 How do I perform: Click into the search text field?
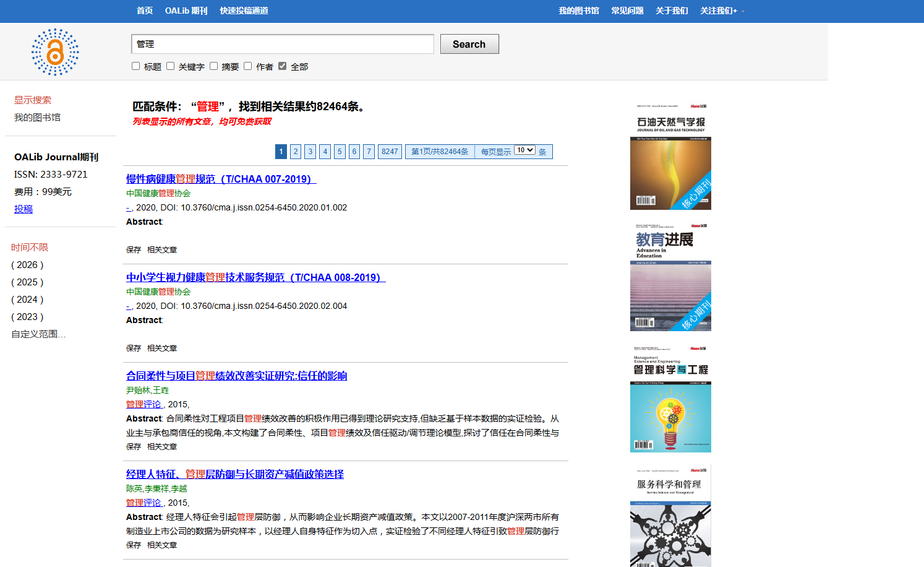(283, 44)
